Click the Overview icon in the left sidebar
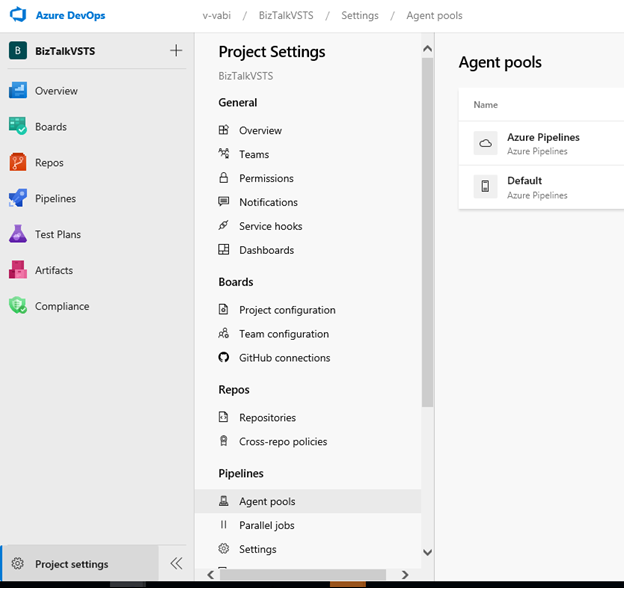 [x=18, y=90]
